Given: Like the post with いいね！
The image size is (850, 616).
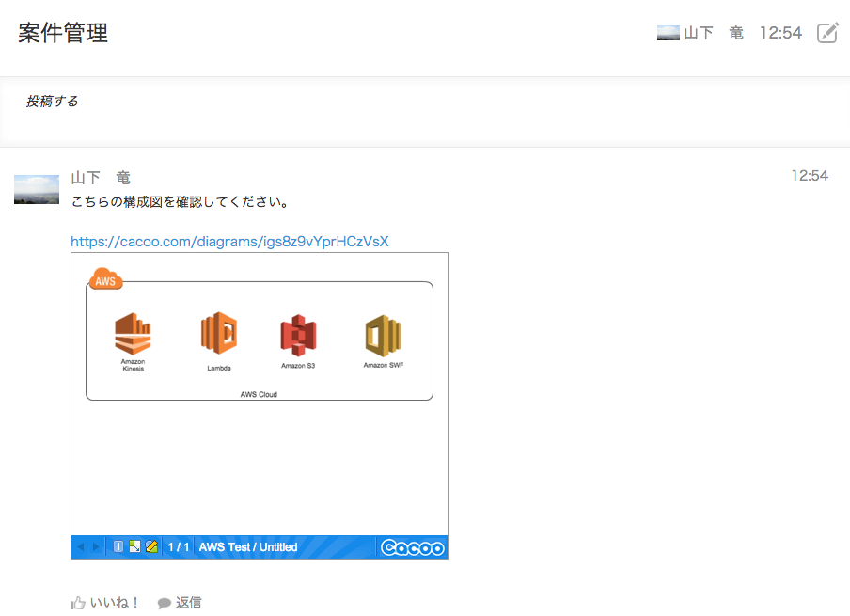Looking at the screenshot, I should coord(104,603).
